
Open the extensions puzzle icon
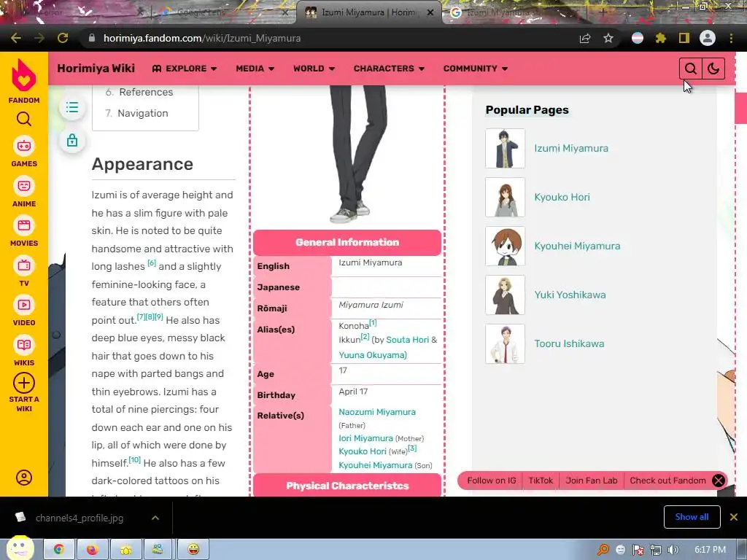pos(661,38)
